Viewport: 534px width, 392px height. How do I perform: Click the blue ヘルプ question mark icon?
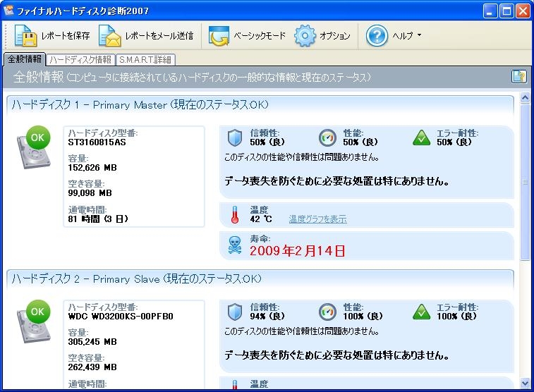(x=377, y=35)
